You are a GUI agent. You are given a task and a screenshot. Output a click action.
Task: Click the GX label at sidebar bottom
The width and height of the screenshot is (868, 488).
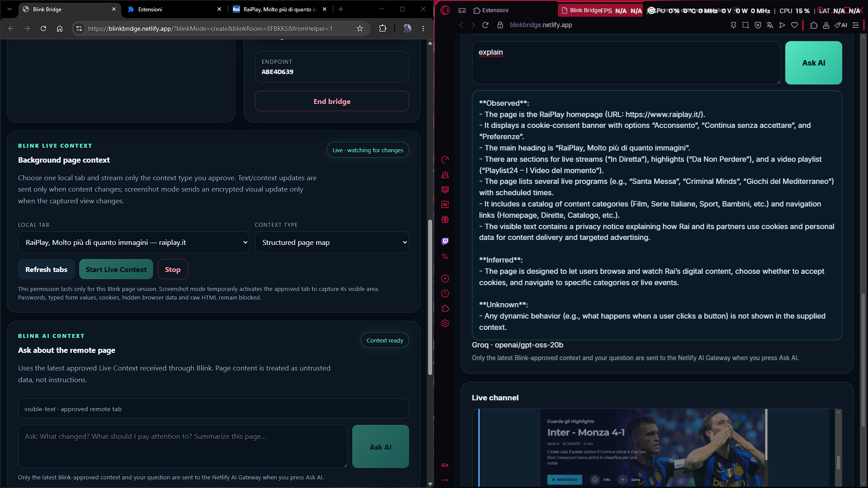pos(445,465)
